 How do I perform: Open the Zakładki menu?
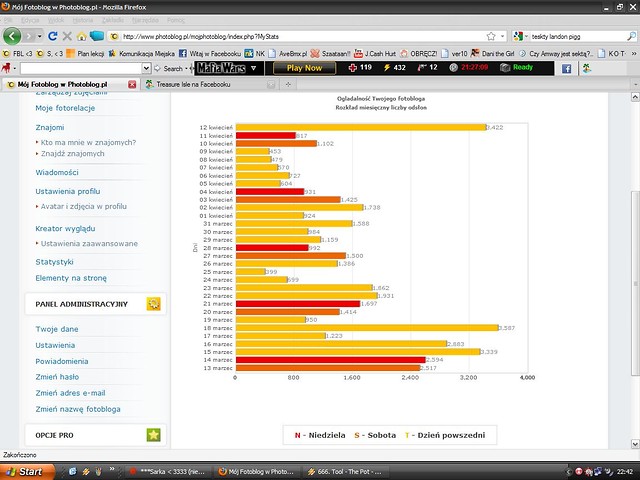[113, 20]
